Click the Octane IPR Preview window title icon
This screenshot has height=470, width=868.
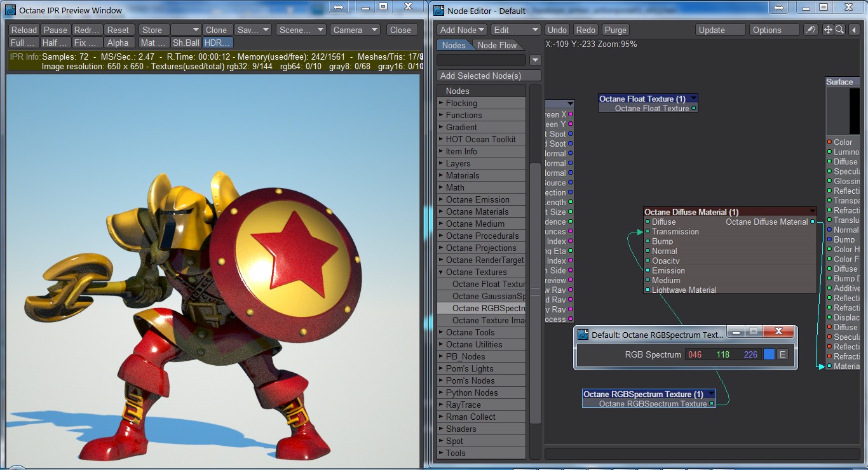point(11,10)
